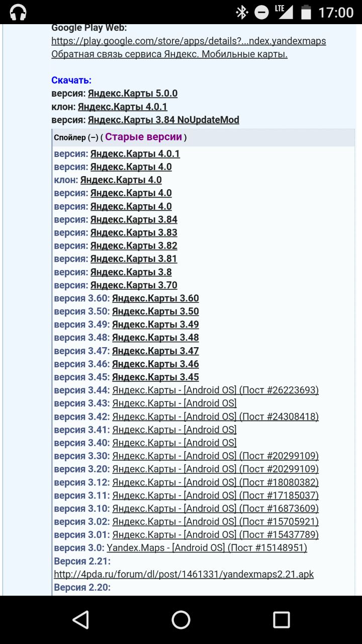
Task: Open Яндекс.Карты 3.49 link
Action: click(x=155, y=325)
